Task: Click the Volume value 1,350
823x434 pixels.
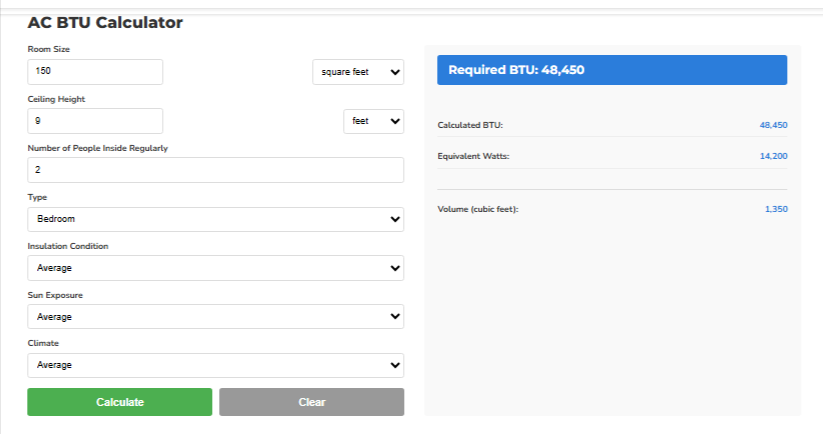Action: tap(776, 209)
